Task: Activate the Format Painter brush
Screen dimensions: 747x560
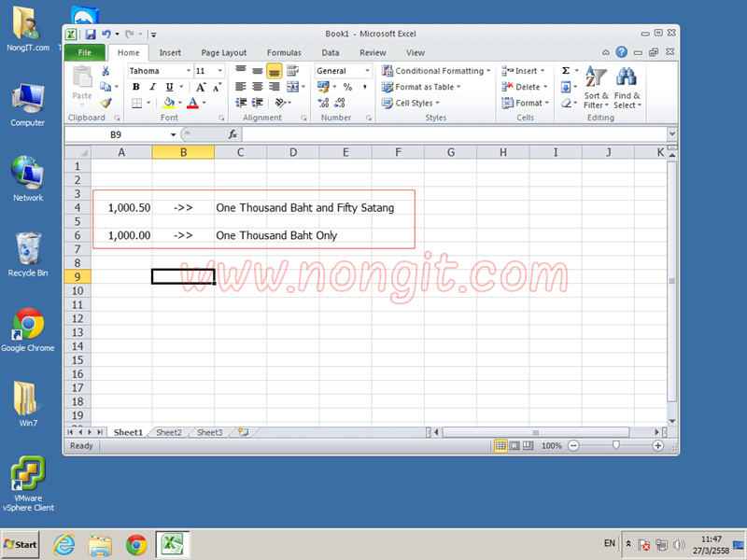Action: coord(106,103)
